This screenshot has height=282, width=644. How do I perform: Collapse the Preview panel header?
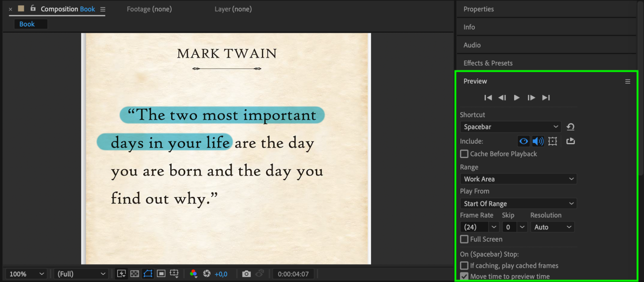(475, 81)
